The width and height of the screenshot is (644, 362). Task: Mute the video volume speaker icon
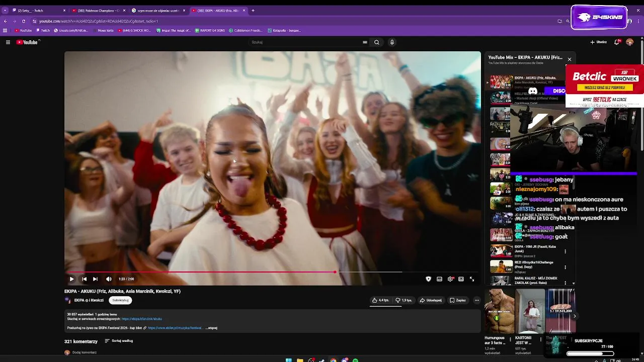click(x=109, y=279)
